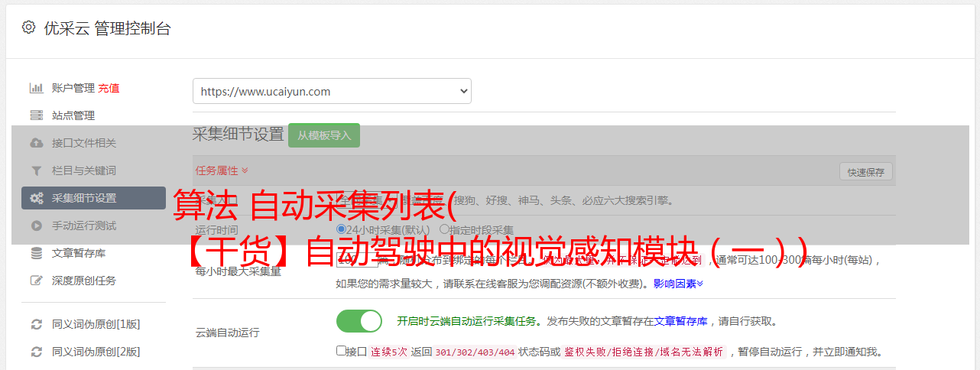Go to 栏目与关键词 section
Viewport: 980px width, 370px height.
84,170
